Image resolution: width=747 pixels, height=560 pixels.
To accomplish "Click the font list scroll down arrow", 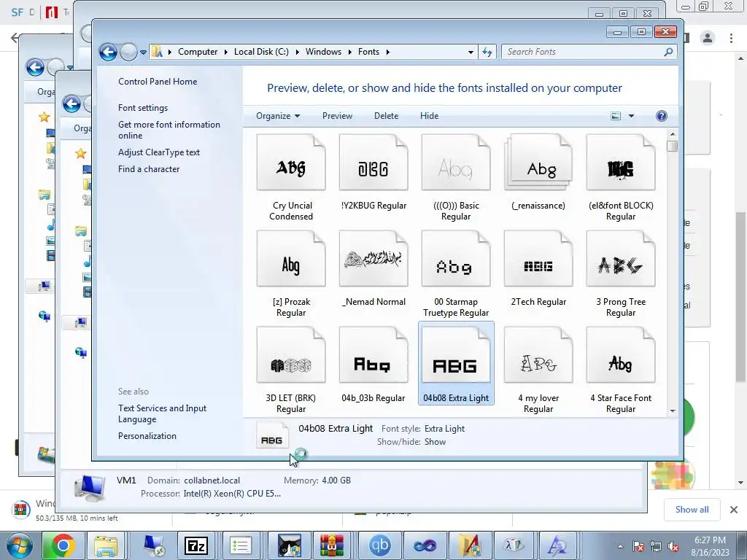I will (672, 411).
